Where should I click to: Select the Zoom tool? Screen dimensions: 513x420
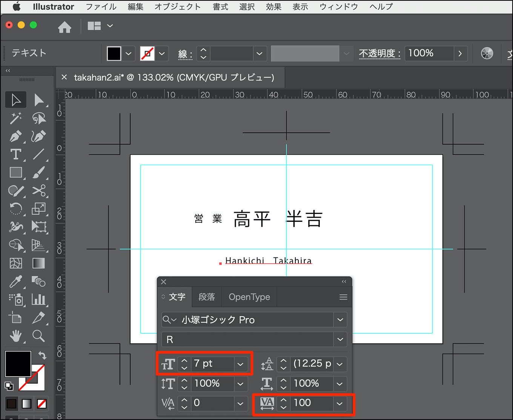point(38,335)
